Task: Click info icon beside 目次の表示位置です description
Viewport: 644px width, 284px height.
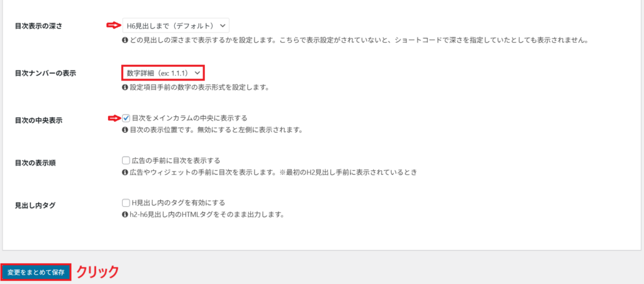Action: pos(125,131)
